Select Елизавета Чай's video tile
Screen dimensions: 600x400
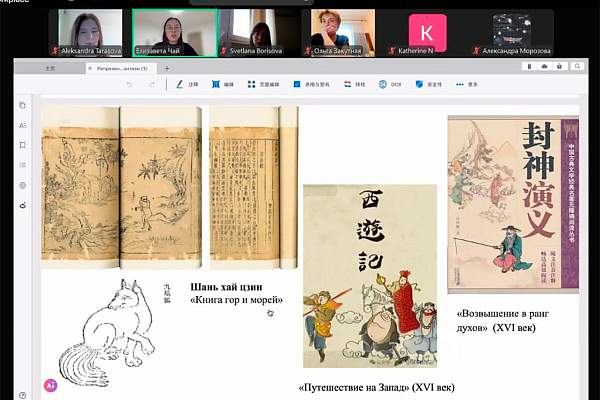[175, 33]
